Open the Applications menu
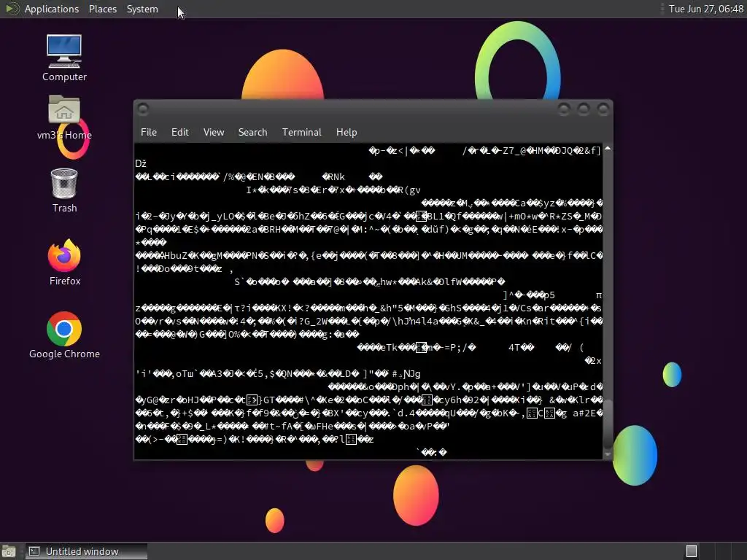The width and height of the screenshot is (747, 560). click(52, 9)
